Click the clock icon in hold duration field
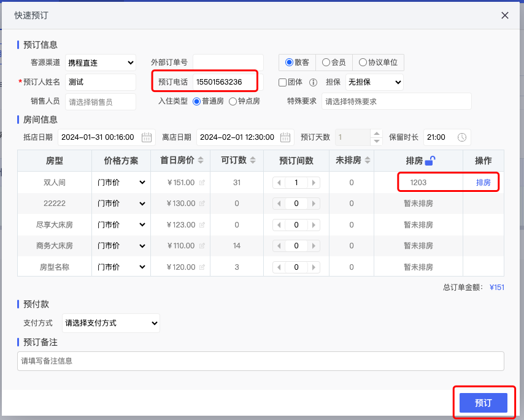Screen dimensions: 524x420 (462, 137)
